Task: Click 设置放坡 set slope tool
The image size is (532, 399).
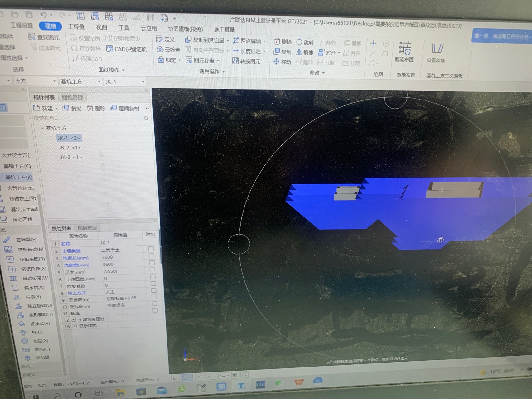Action: (436, 53)
